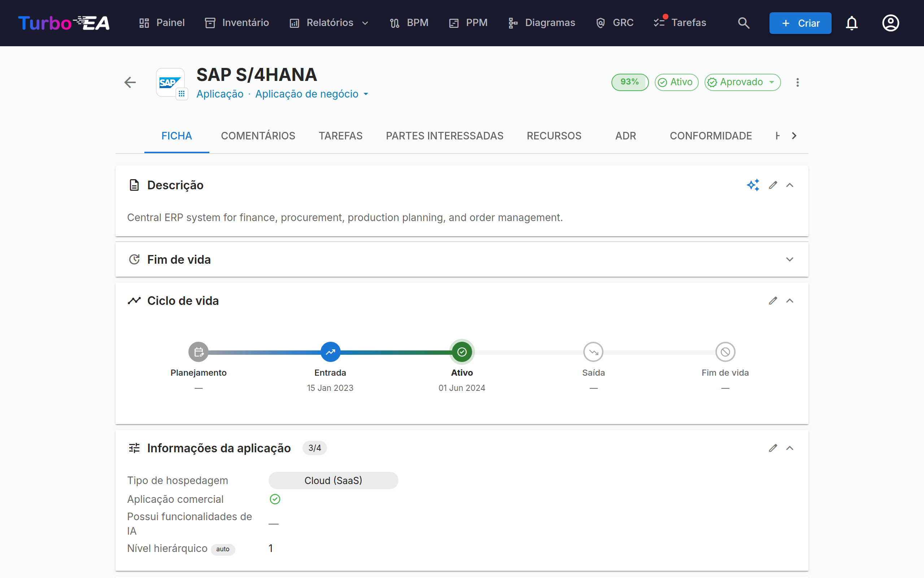Expand the Fim de vida section
This screenshot has height=578, width=924.
[x=790, y=260]
